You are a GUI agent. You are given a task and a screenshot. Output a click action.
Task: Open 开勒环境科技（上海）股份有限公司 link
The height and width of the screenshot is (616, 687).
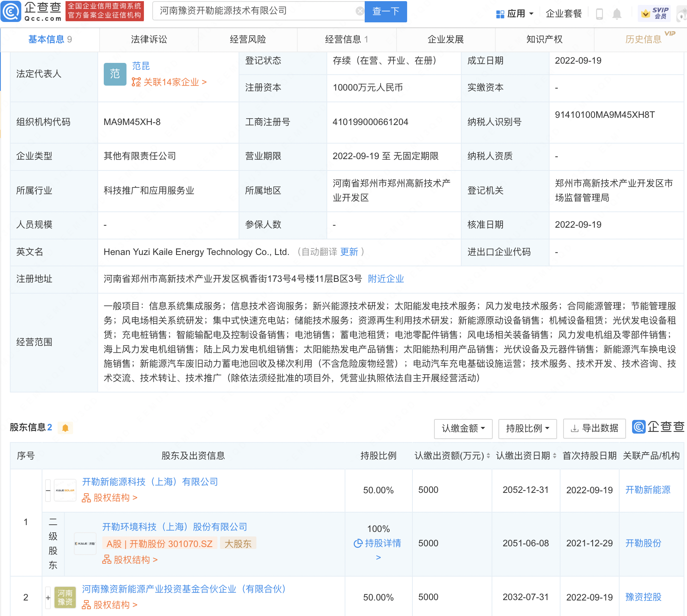(x=175, y=527)
